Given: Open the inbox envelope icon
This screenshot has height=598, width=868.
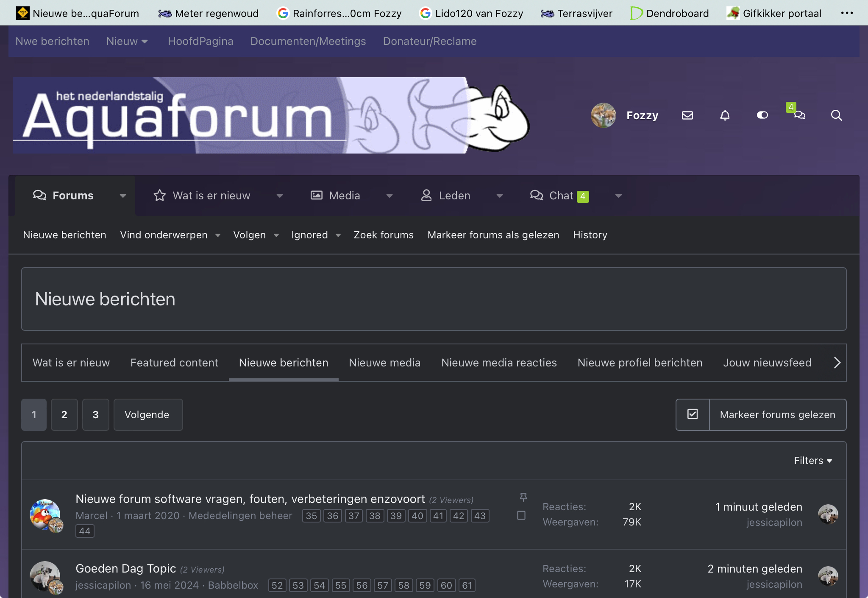Looking at the screenshot, I should pos(687,115).
